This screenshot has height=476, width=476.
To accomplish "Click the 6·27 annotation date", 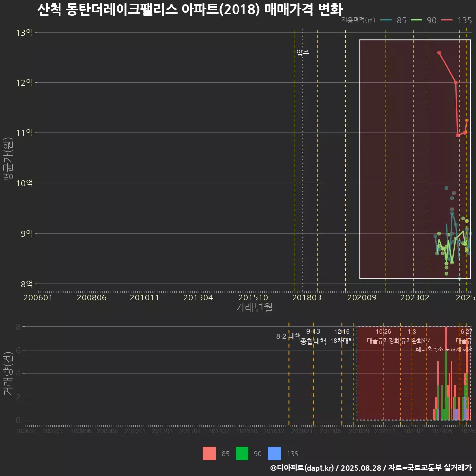I will 466,332.
